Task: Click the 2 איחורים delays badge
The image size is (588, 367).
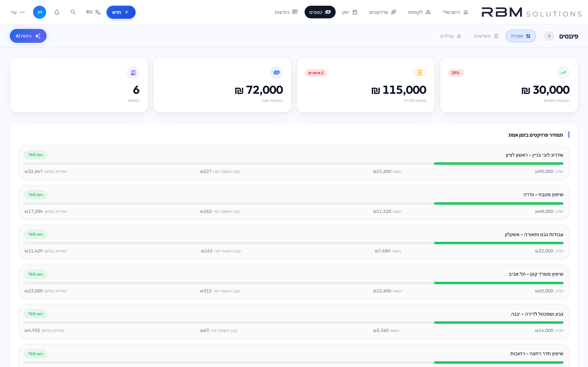Action: (316, 73)
